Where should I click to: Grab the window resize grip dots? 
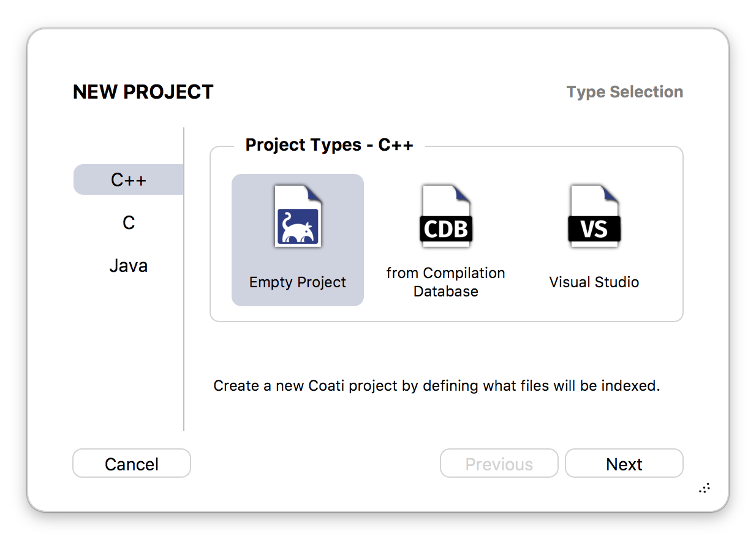point(705,488)
